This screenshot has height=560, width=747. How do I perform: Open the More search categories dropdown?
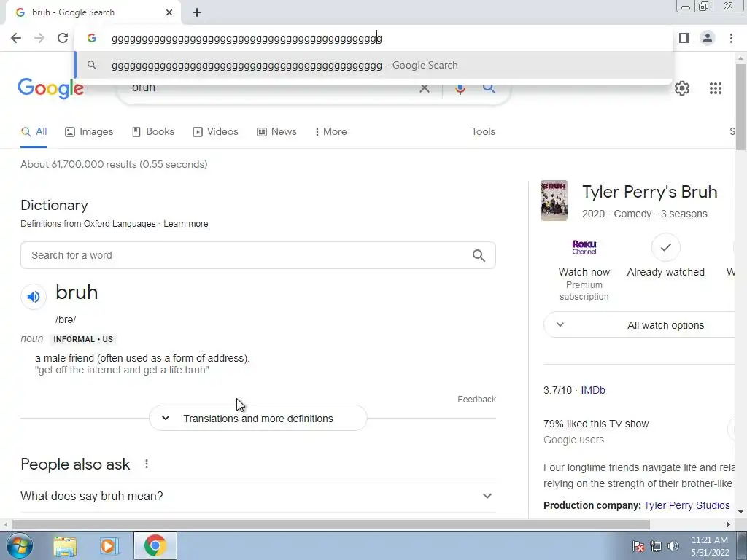point(330,132)
